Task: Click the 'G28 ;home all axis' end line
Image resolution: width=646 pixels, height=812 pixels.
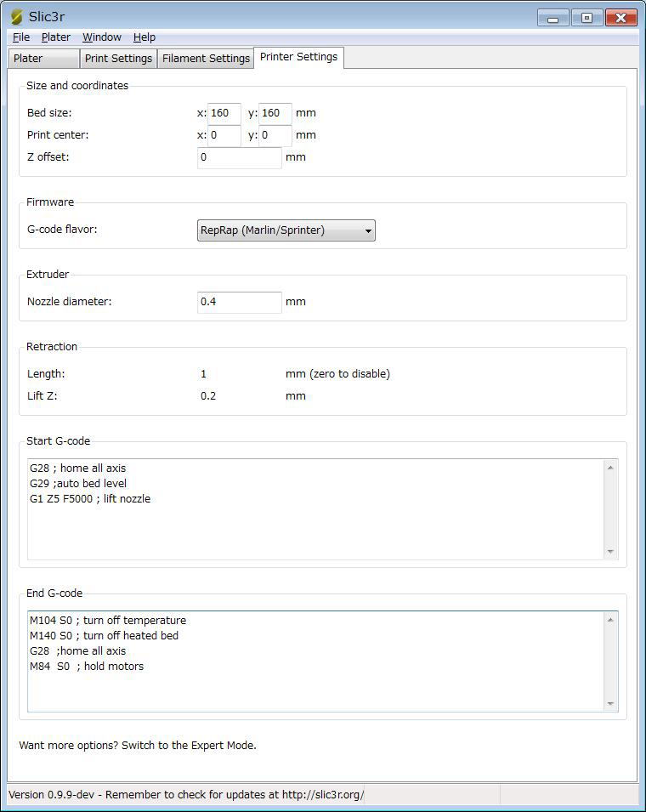Action: pos(77,651)
